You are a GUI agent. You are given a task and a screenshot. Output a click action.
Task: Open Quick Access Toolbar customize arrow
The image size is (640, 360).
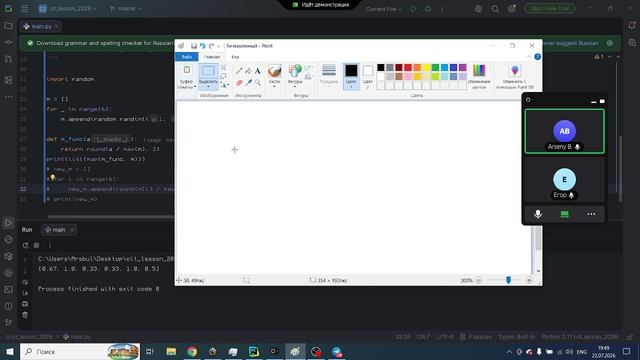click(x=218, y=46)
